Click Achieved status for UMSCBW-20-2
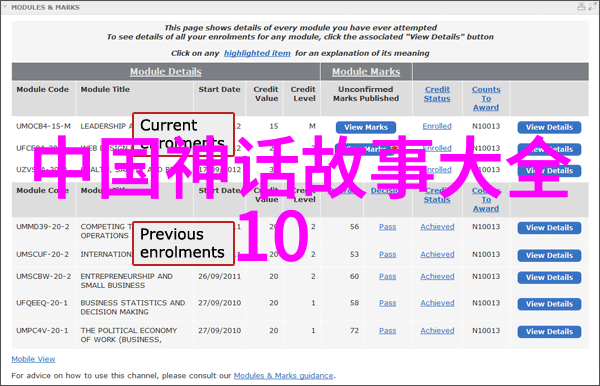The height and width of the screenshot is (386, 600). pyautogui.click(x=437, y=277)
